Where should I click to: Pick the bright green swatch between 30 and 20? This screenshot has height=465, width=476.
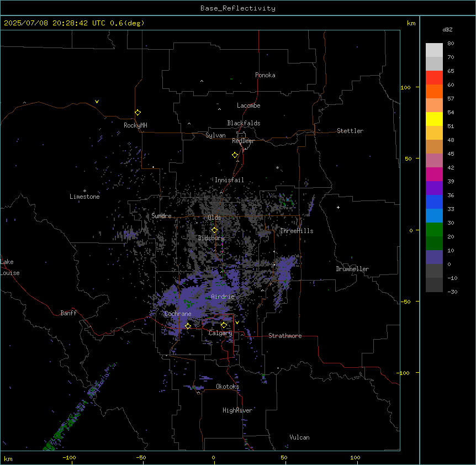434,230
